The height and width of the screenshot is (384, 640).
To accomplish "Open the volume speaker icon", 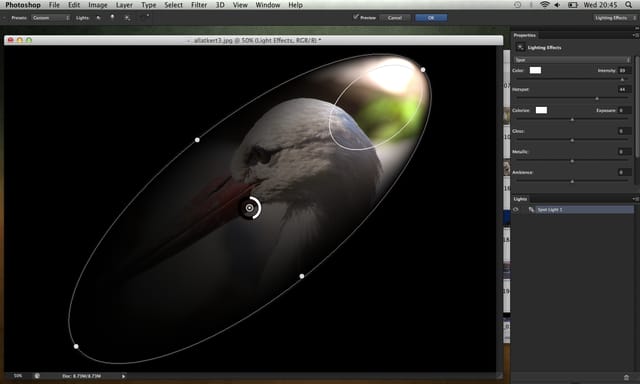I will click(557, 5).
